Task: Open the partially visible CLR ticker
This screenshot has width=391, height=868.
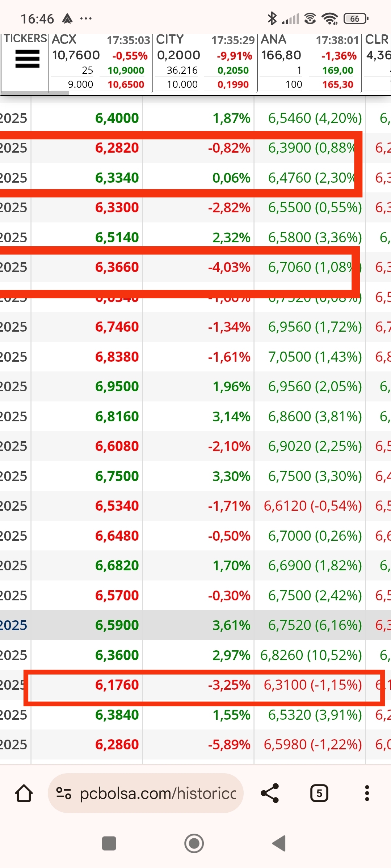Action: [x=377, y=62]
